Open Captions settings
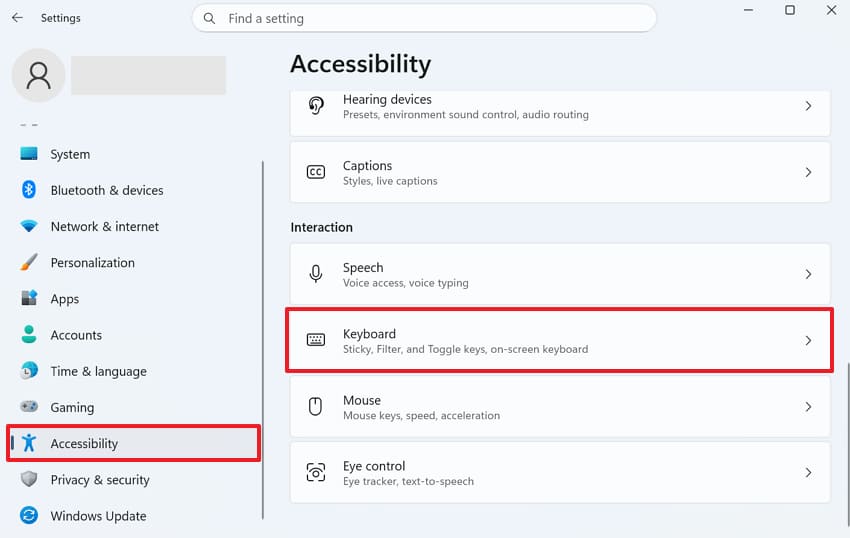850x538 pixels. coord(560,172)
